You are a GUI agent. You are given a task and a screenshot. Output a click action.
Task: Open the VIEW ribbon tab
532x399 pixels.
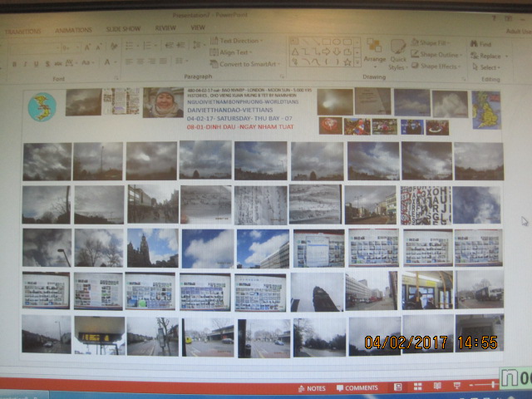[198, 27]
